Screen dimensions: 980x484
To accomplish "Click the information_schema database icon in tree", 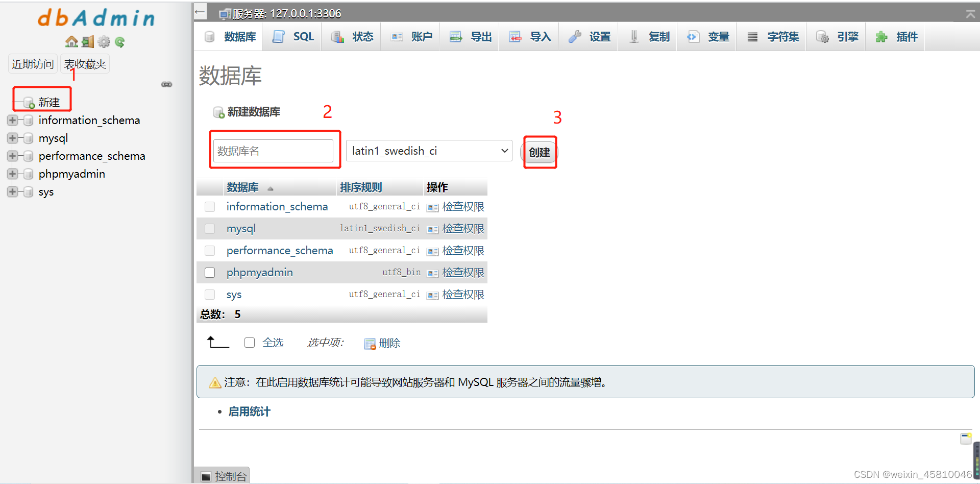I will [x=29, y=120].
